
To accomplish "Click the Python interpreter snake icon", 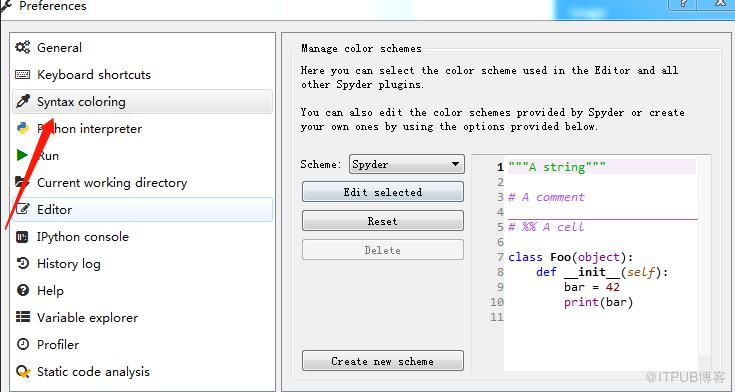I will point(22,128).
